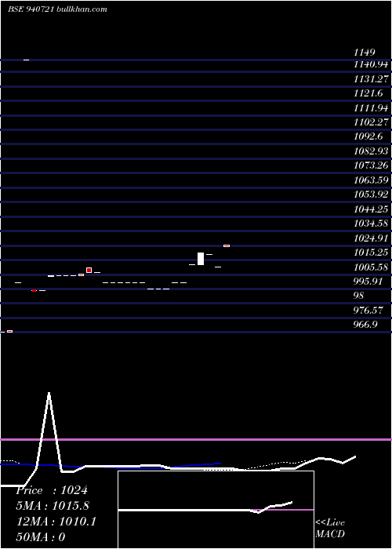Click the 1053.92 price level label
The height and width of the screenshot is (549, 392).
coord(371,195)
